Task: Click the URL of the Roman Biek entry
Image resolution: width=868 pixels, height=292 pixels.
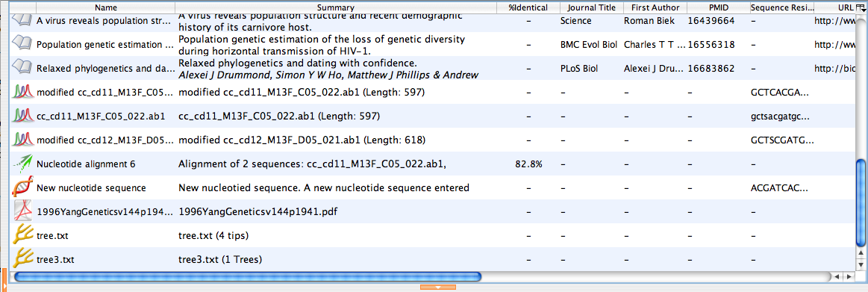Action: (834, 21)
